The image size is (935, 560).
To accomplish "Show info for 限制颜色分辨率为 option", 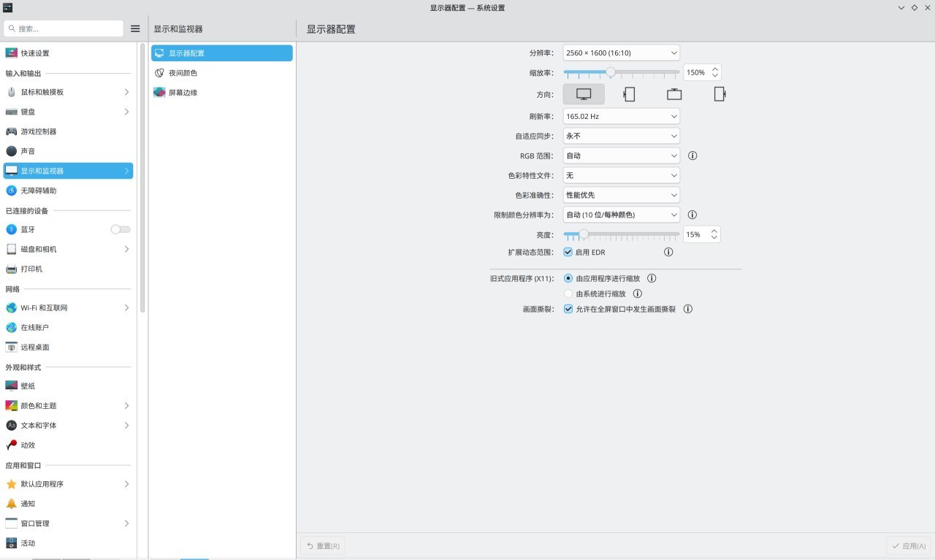I will (x=692, y=215).
